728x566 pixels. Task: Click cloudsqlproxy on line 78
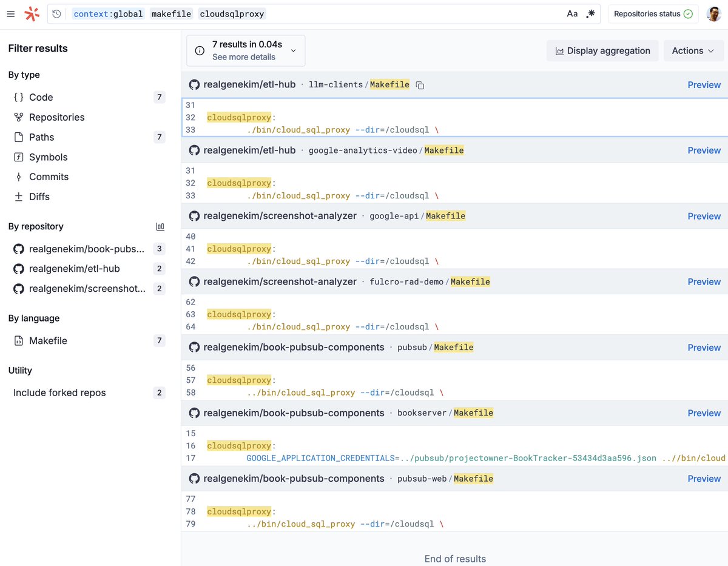pyautogui.click(x=239, y=511)
